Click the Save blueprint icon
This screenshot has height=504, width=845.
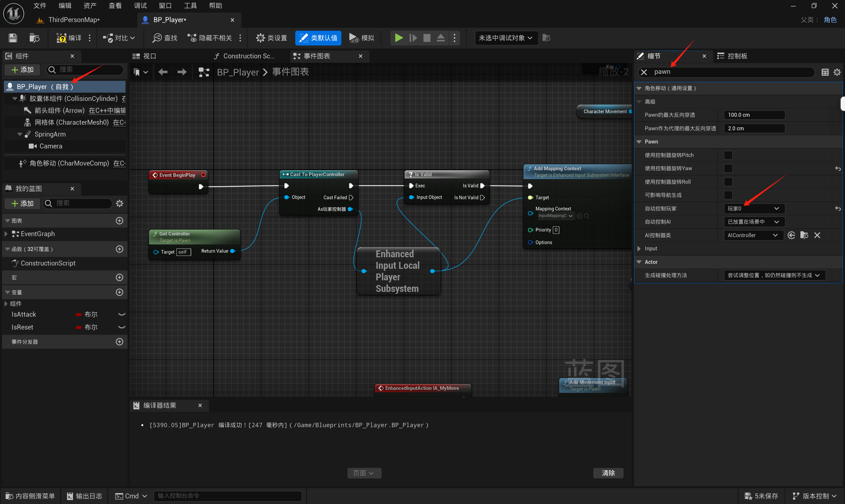pos(13,38)
